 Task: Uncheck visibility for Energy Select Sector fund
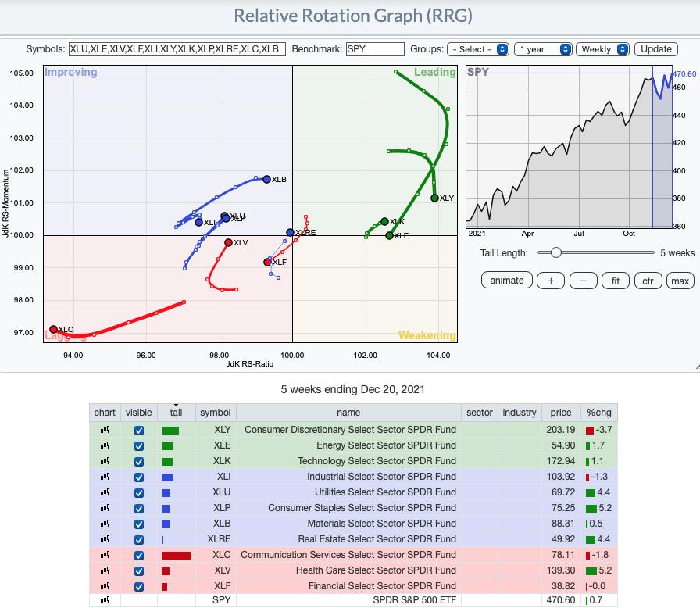click(139, 445)
